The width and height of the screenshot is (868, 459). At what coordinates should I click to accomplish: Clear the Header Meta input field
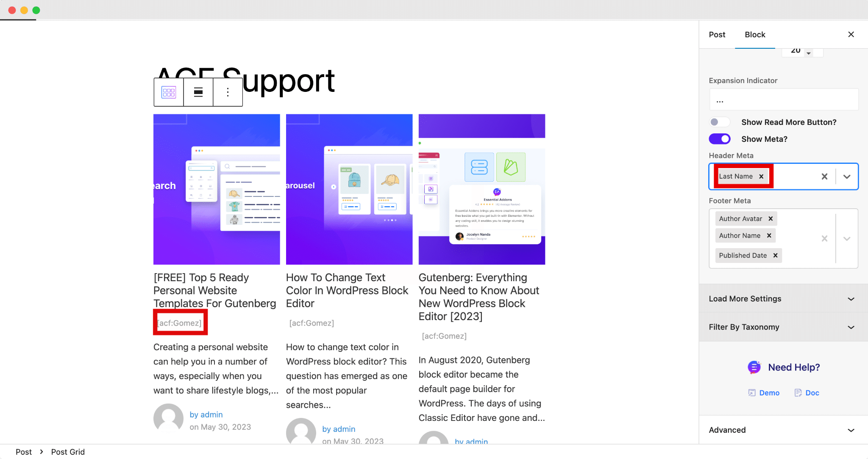pyautogui.click(x=825, y=176)
